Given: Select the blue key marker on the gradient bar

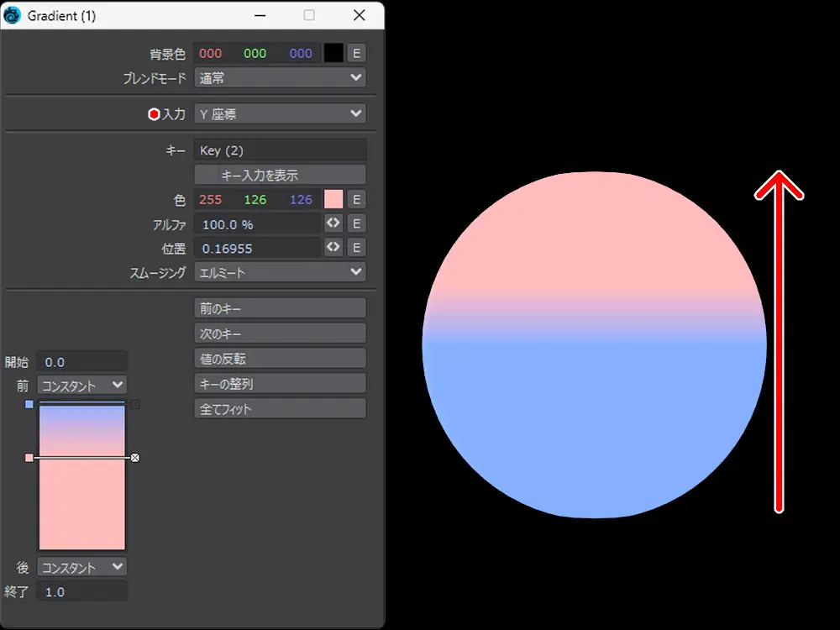Looking at the screenshot, I should [29, 404].
